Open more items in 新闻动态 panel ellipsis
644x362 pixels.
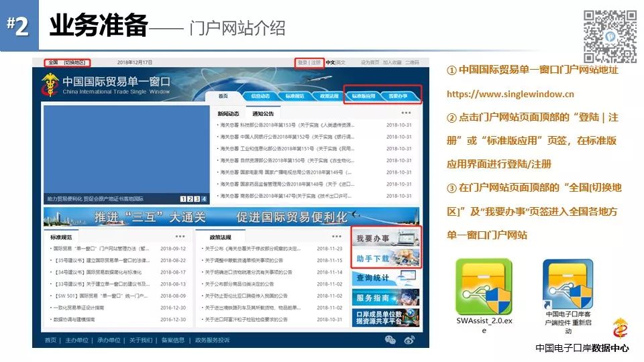point(406,113)
